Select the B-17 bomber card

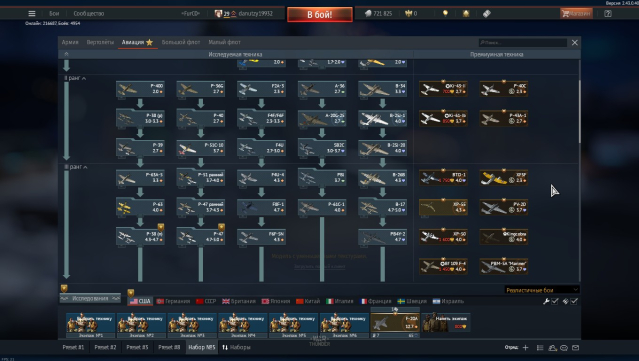pyautogui.click(x=382, y=207)
